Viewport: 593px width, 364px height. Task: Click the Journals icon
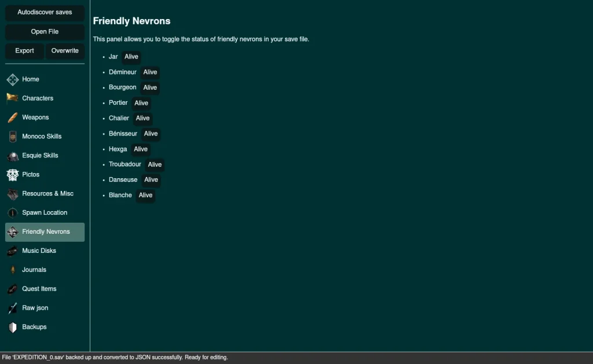[13, 270]
